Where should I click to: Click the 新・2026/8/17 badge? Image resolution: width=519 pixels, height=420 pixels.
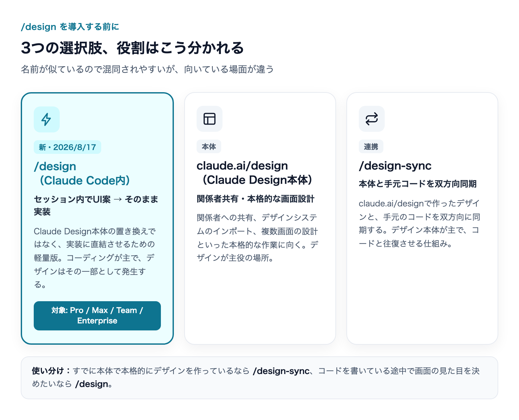pos(67,147)
